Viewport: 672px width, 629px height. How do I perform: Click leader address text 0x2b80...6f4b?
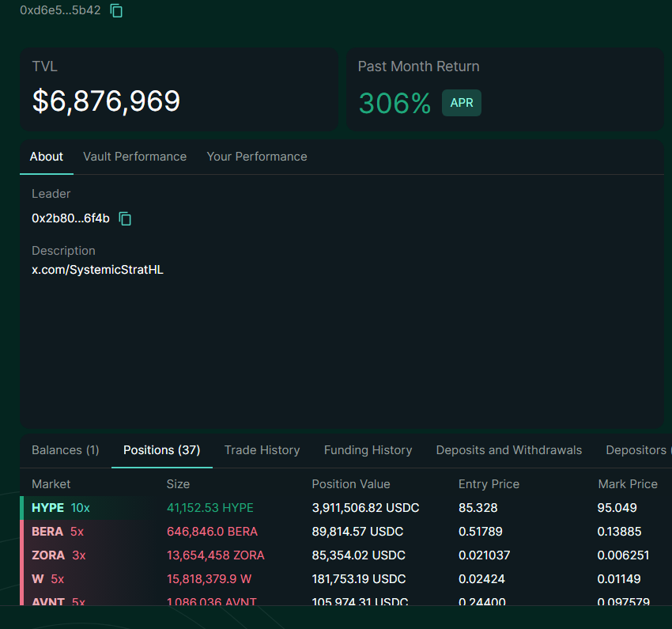[x=70, y=218]
